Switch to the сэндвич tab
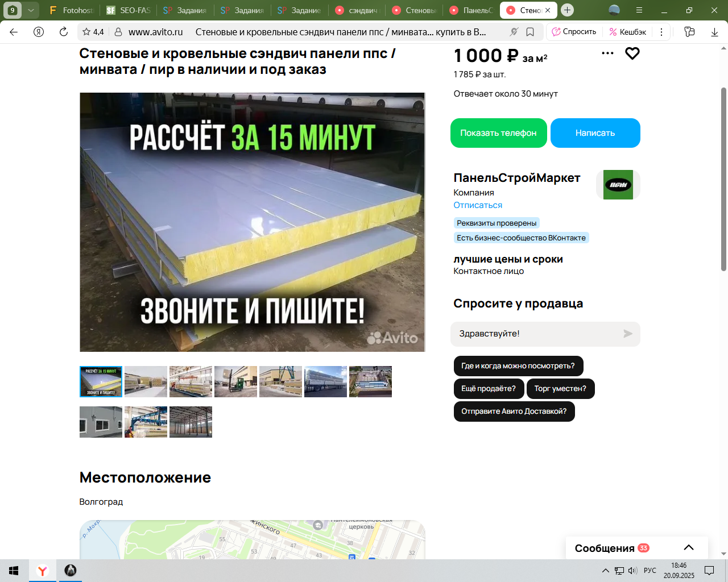The width and height of the screenshot is (728, 582). click(357, 10)
